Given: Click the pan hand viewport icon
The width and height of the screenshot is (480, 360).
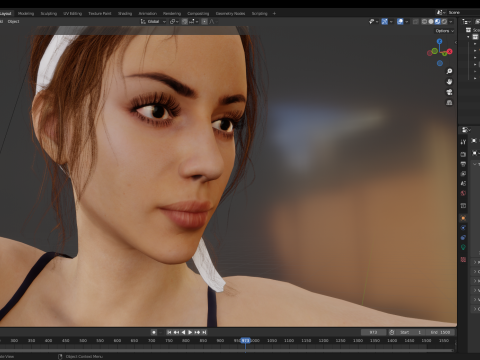Looking at the screenshot, I should (x=449, y=82).
